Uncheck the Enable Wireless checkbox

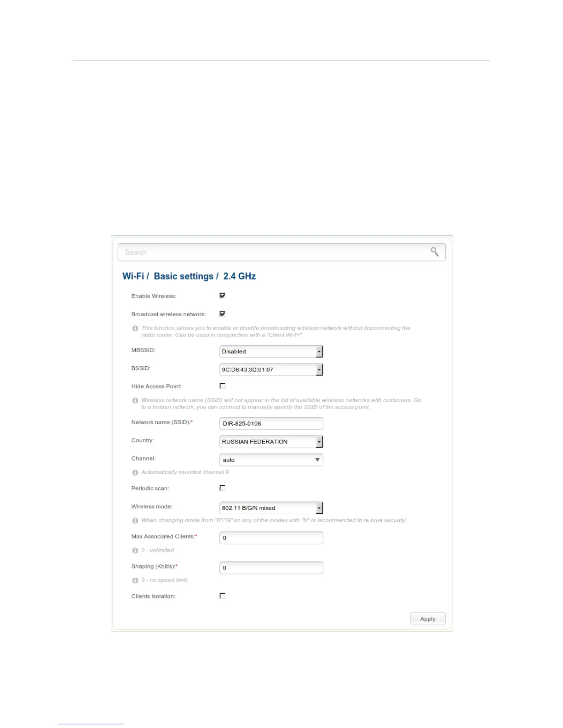coord(223,296)
